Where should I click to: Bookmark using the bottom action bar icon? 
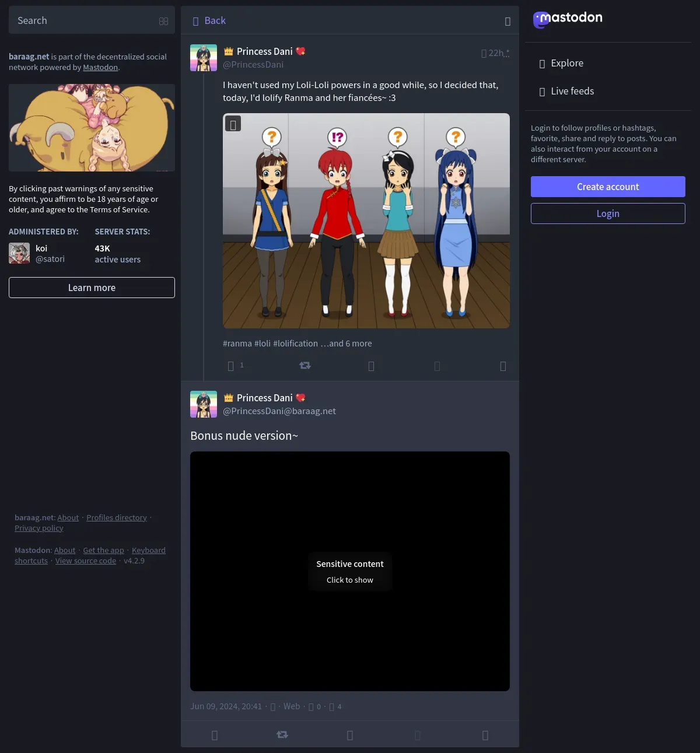[418, 735]
